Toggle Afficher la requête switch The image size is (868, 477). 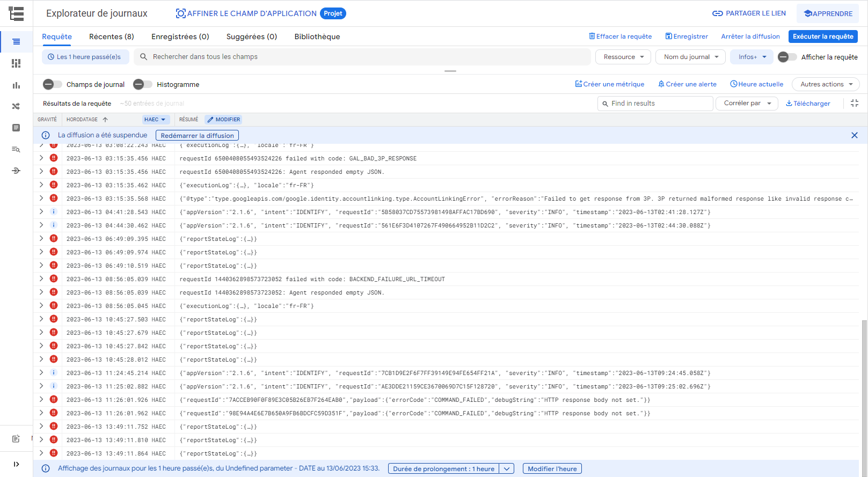787,57
